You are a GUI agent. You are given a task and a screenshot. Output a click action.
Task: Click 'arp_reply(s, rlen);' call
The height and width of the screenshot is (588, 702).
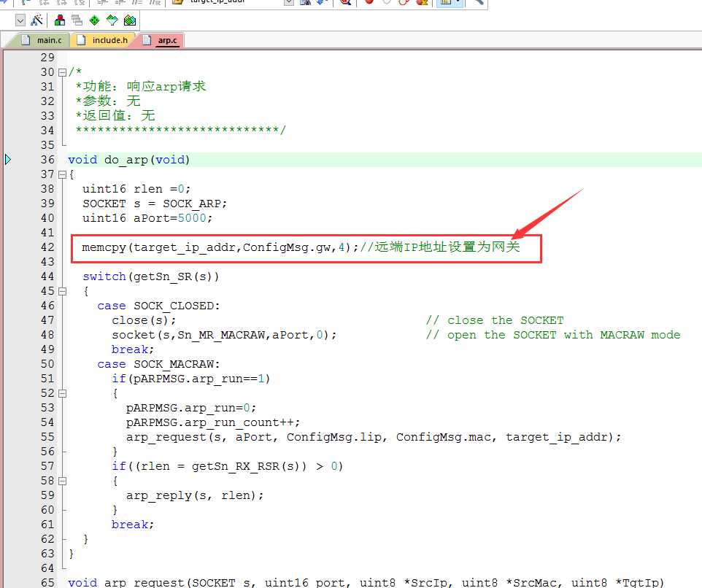point(195,495)
